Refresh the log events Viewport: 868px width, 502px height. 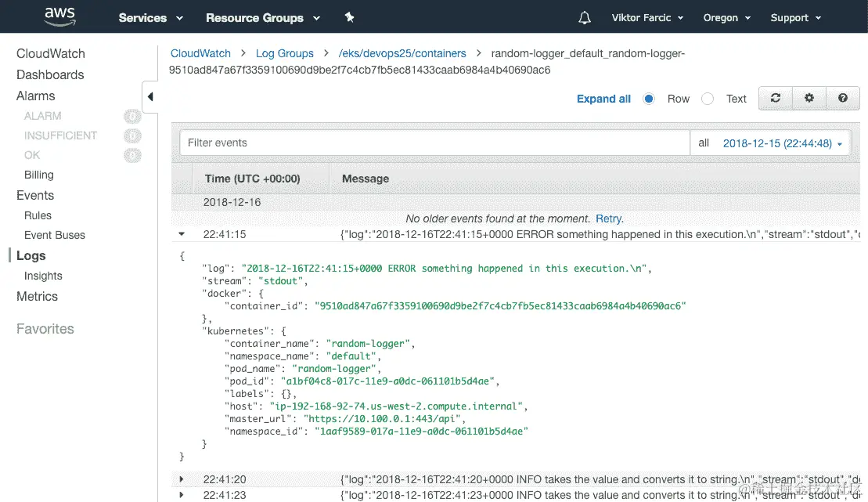coord(776,98)
